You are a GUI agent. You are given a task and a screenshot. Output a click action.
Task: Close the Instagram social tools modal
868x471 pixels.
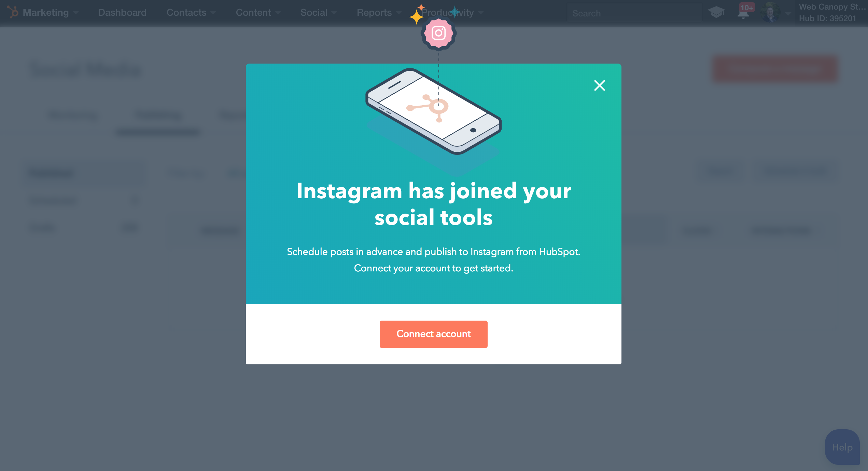pos(599,86)
